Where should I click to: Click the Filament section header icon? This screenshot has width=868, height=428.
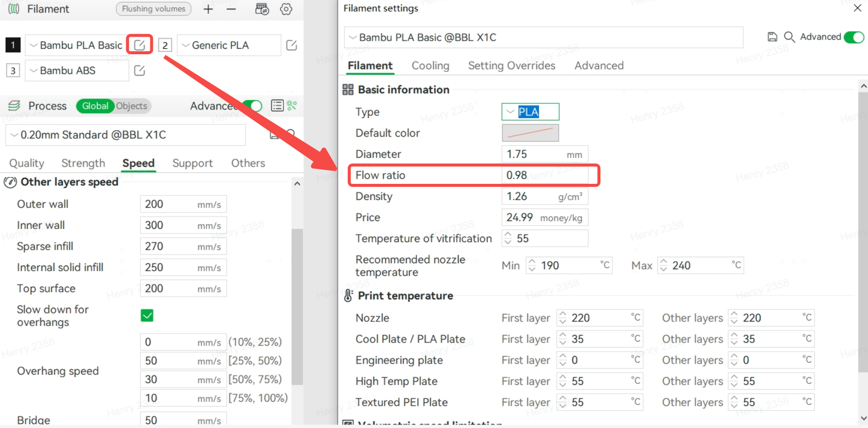click(x=14, y=9)
